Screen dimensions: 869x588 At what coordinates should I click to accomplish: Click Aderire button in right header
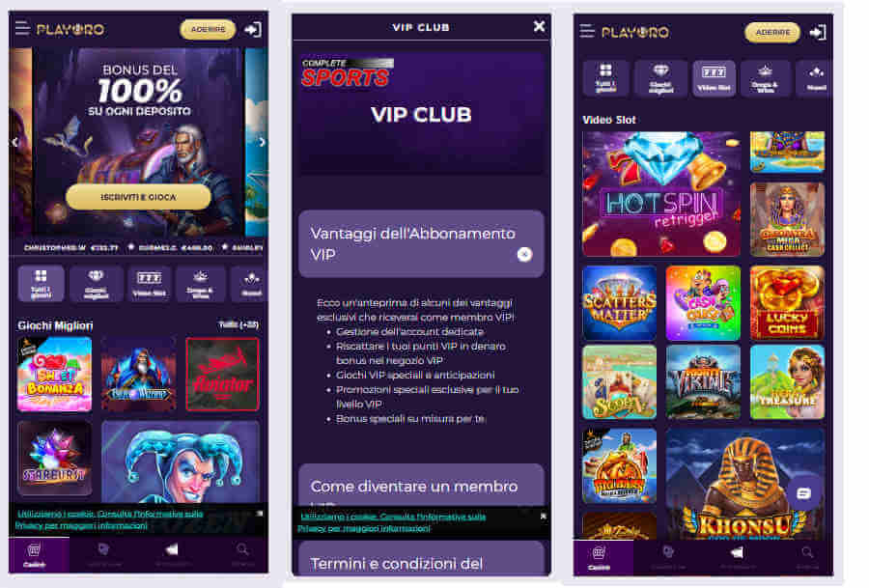pyautogui.click(x=772, y=33)
